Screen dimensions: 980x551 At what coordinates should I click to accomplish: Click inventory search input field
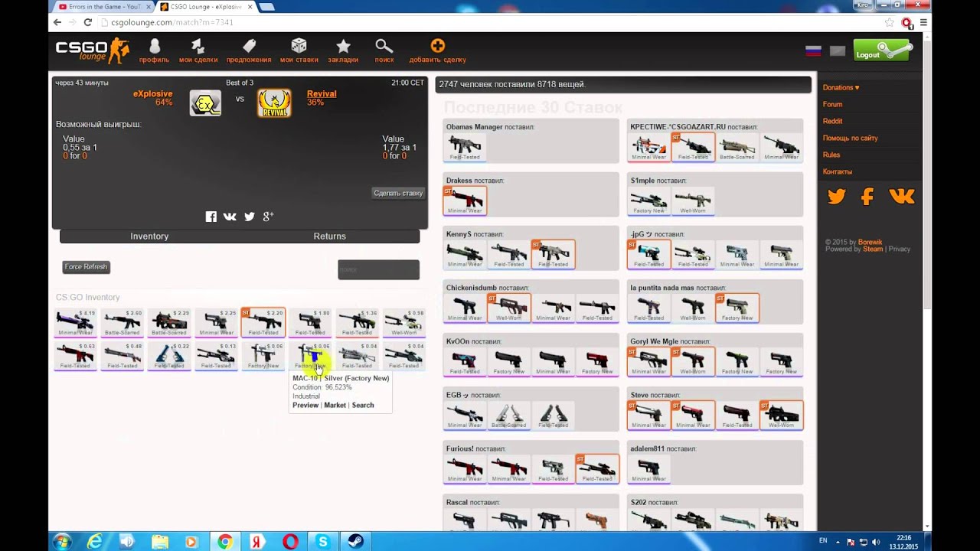pyautogui.click(x=378, y=269)
